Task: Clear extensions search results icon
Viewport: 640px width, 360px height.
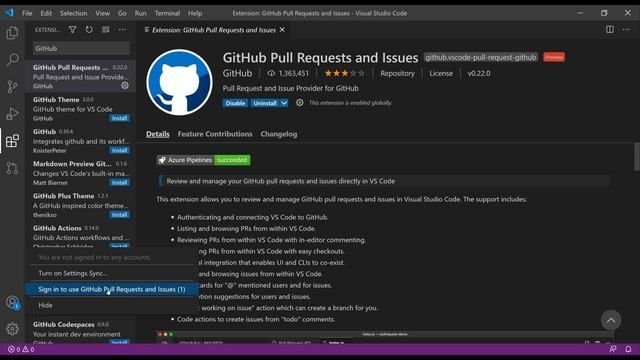Action: [106, 30]
